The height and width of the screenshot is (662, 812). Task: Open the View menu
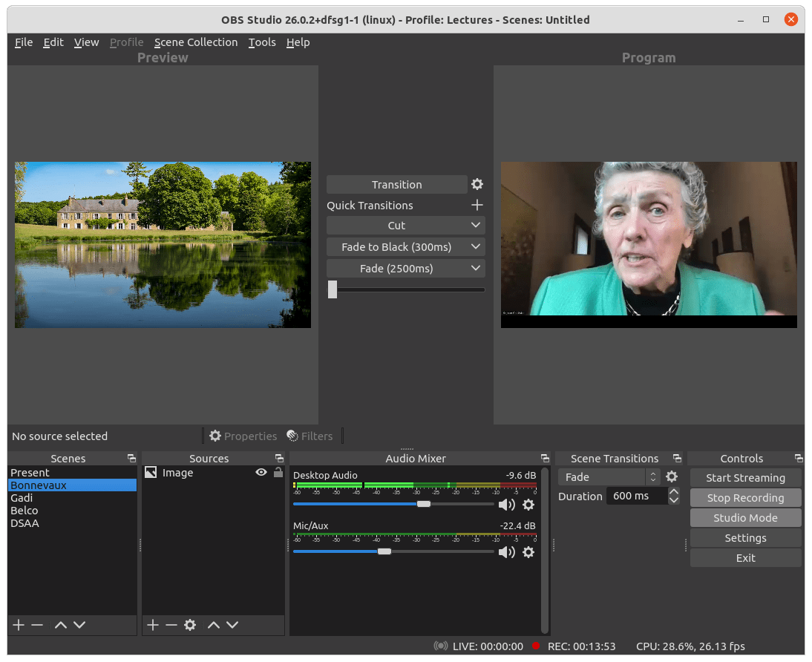[x=87, y=42]
